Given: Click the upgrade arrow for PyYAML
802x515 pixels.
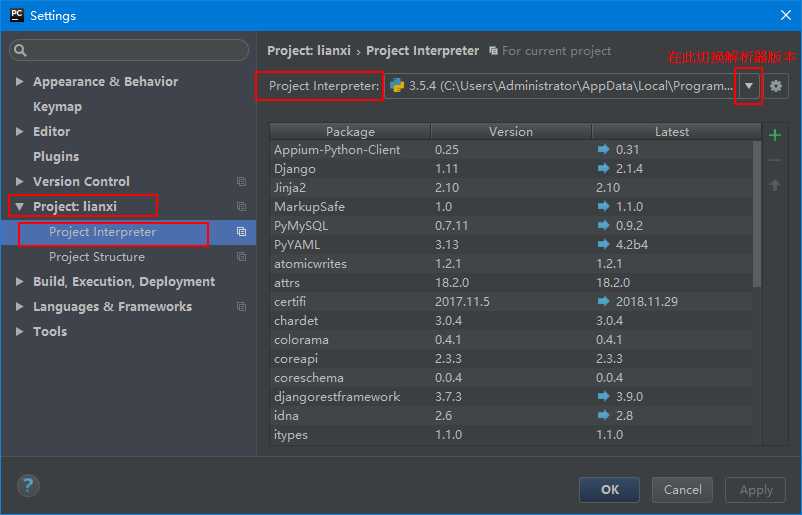Looking at the screenshot, I should 604,244.
